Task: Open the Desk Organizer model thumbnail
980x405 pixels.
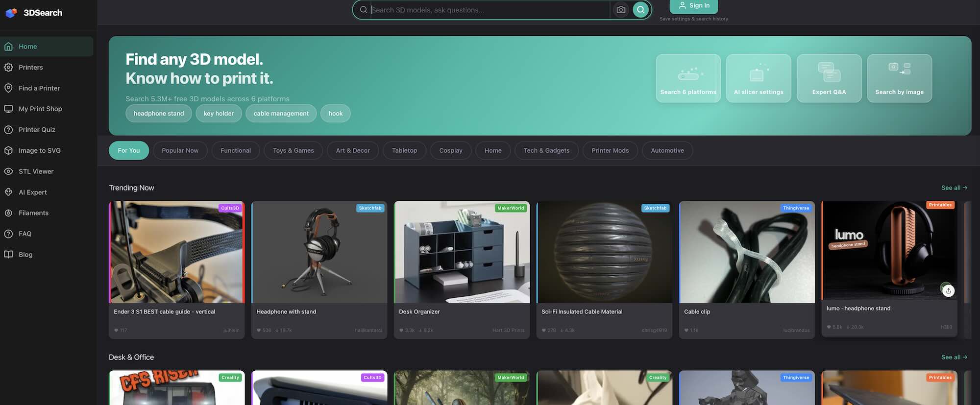Action: 462,252
